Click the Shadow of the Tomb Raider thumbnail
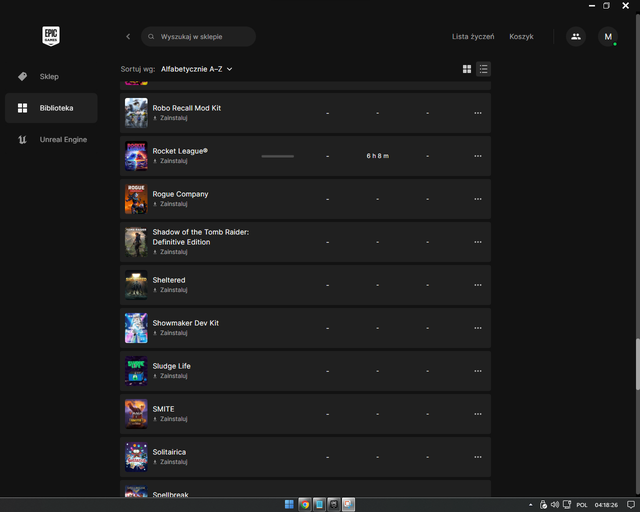Screen dimensions: 640x512 (136, 242)
